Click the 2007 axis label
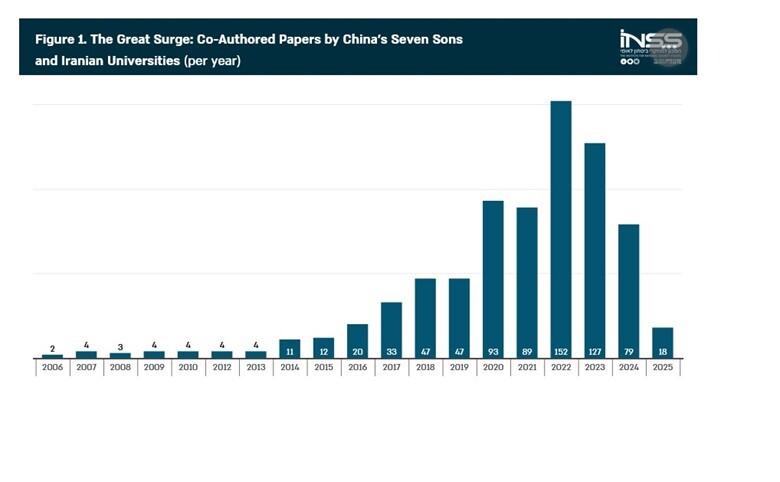Screen dimensions: 780x482 [x=86, y=367]
